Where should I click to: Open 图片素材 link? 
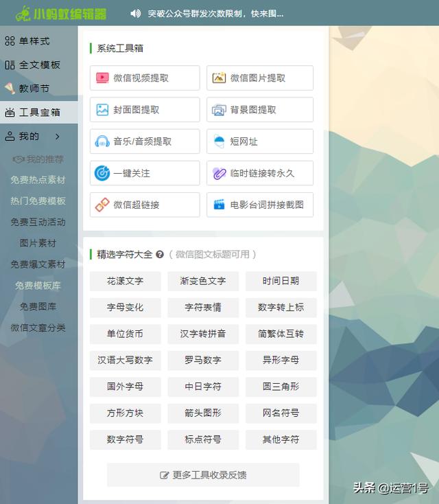(x=38, y=243)
